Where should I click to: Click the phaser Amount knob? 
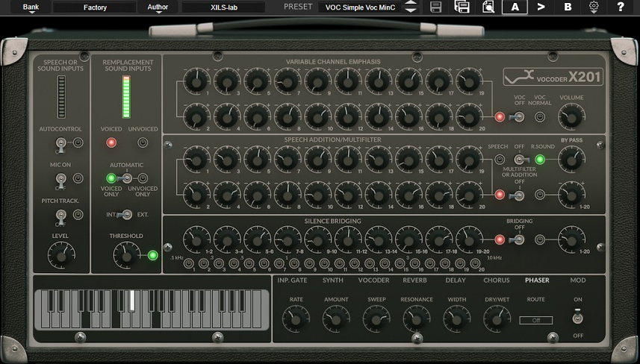[336, 319]
